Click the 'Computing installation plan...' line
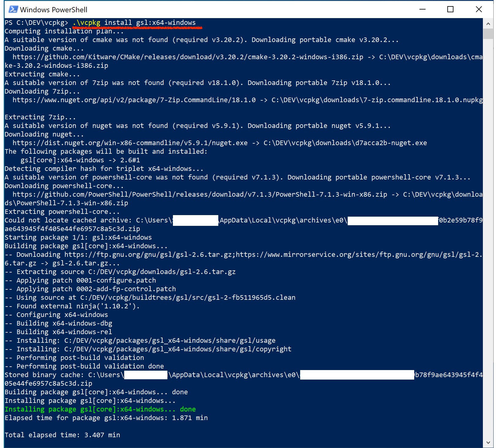Screen dimensions: 497x448 (64, 31)
